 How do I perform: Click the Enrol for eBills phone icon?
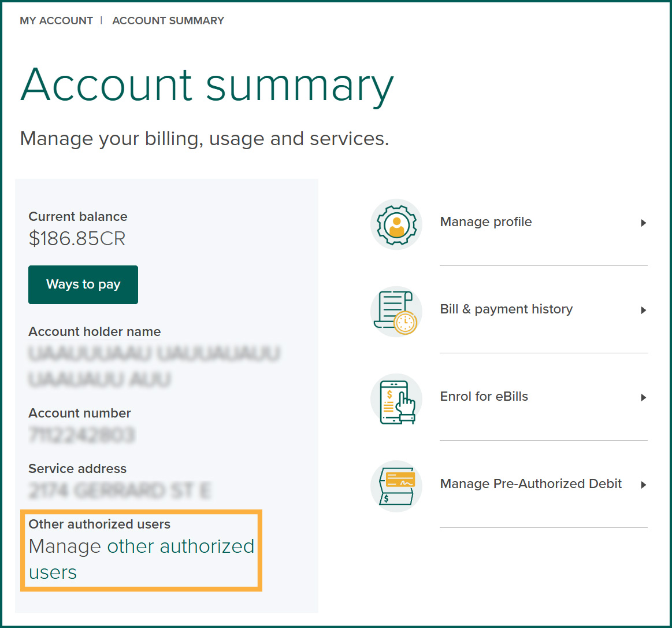[396, 399]
